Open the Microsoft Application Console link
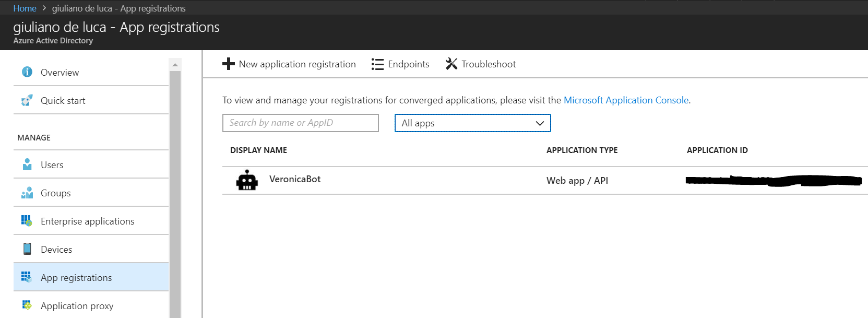Image resolution: width=868 pixels, height=318 pixels. pos(626,100)
